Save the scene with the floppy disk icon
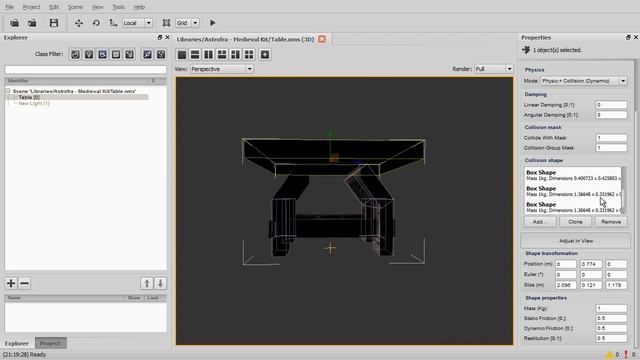The image size is (640, 360). 53,23
